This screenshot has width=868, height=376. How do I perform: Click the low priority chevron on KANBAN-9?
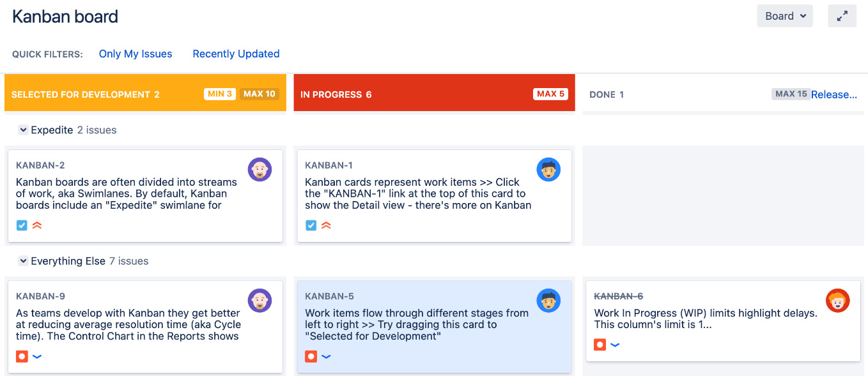coord(37,356)
